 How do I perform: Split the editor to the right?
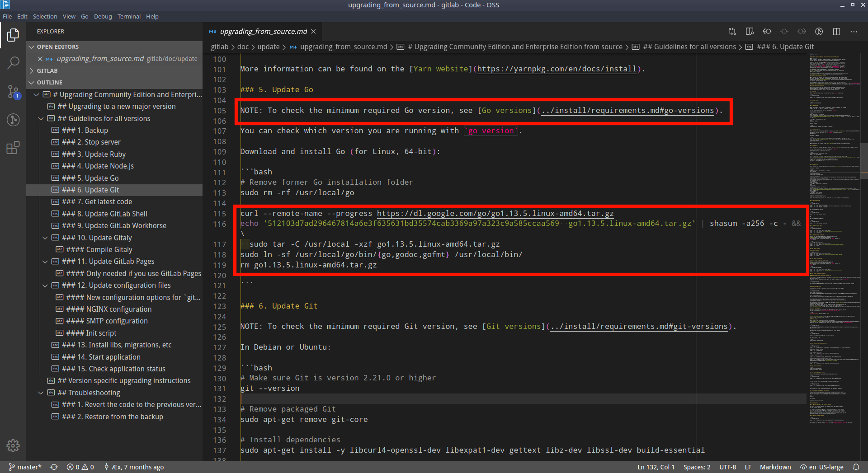coord(836,32)
